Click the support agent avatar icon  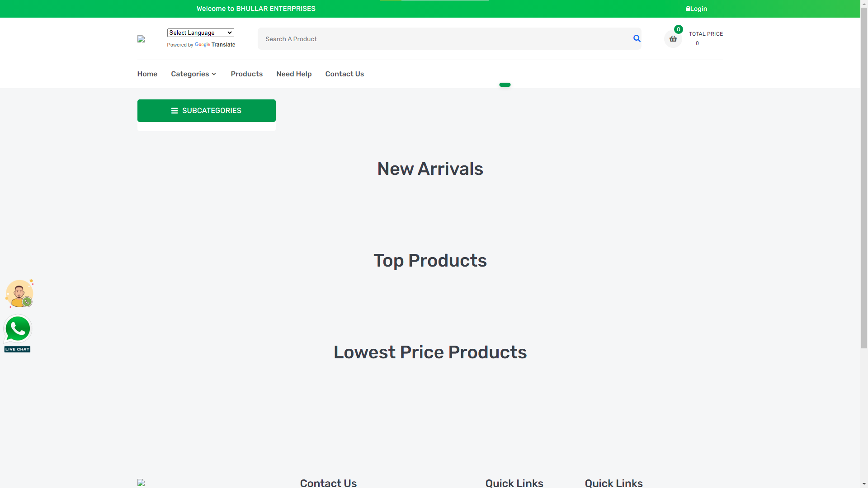pyautogui.click(x=19, y=294)
